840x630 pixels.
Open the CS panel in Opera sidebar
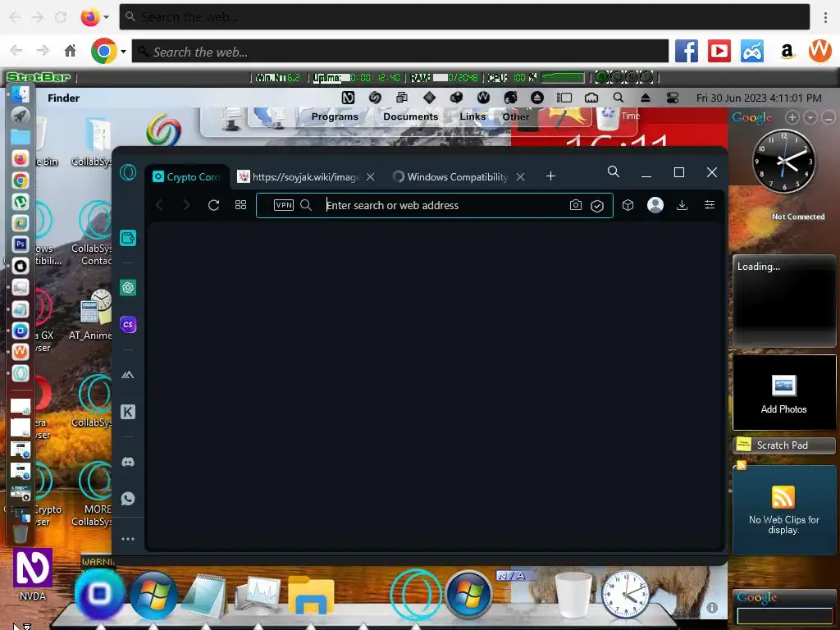(x=127, y=325)
